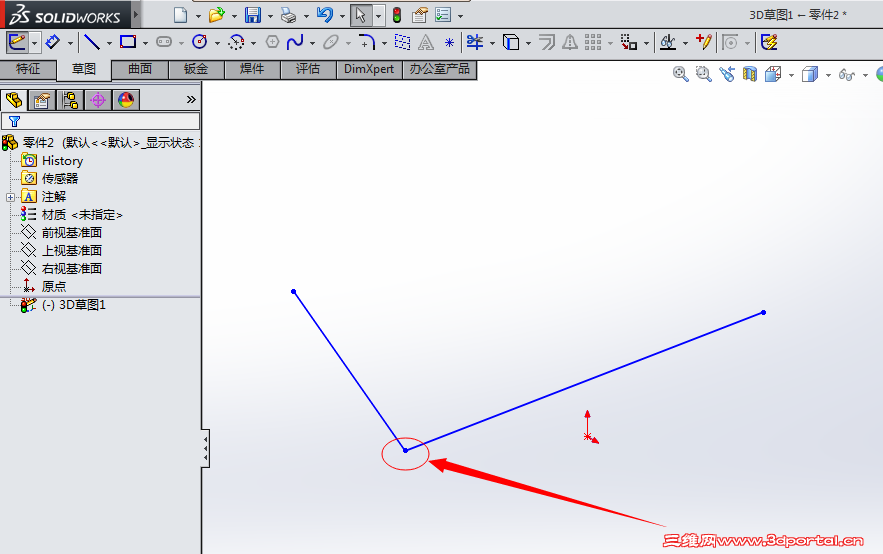Select the Spline sketch tool
The image size is (883, 554).
pyautogui.click(x=295, y=42)
